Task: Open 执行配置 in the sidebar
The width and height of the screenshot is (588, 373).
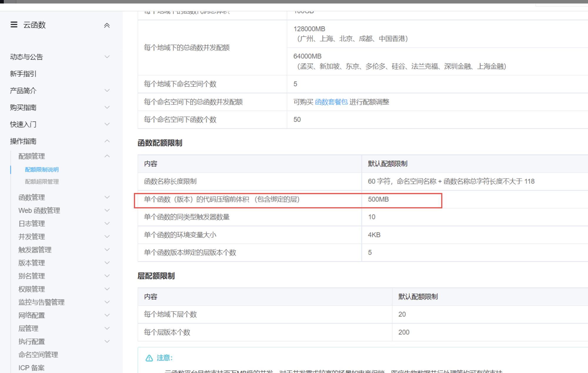Action: [32, 341]
